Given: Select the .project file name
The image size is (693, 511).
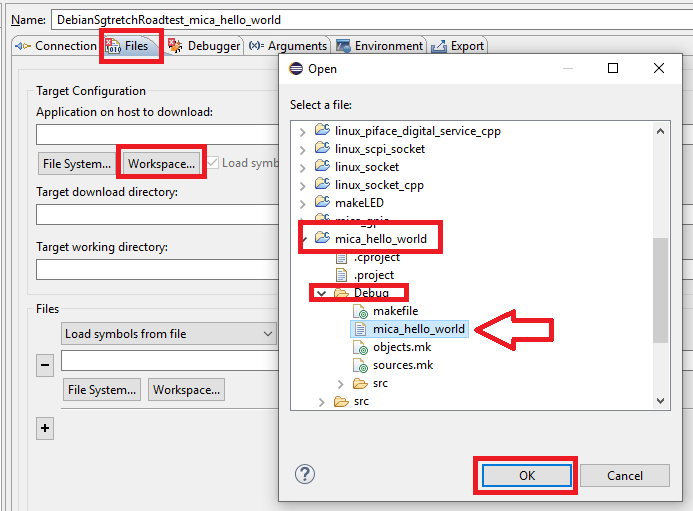Looking at the screenshot, I should (373, 275).
